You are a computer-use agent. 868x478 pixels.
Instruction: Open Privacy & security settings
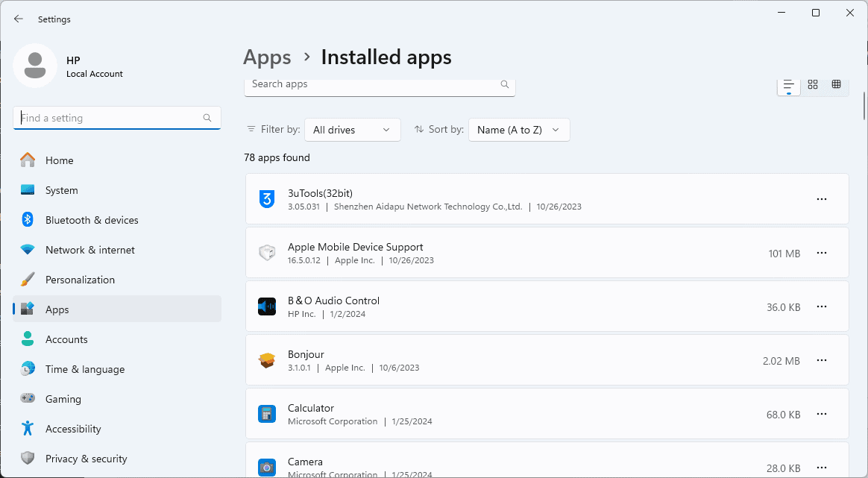tap(117, 459)
